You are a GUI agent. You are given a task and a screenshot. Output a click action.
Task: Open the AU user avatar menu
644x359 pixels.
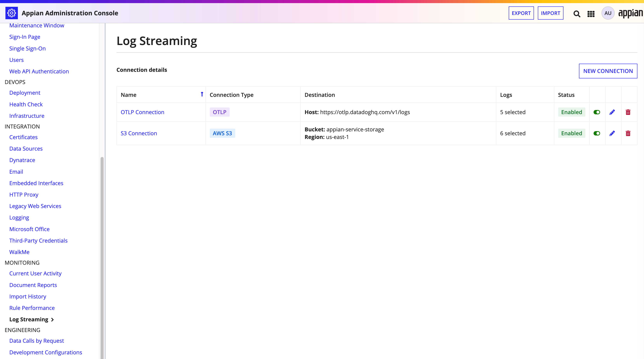608,13
